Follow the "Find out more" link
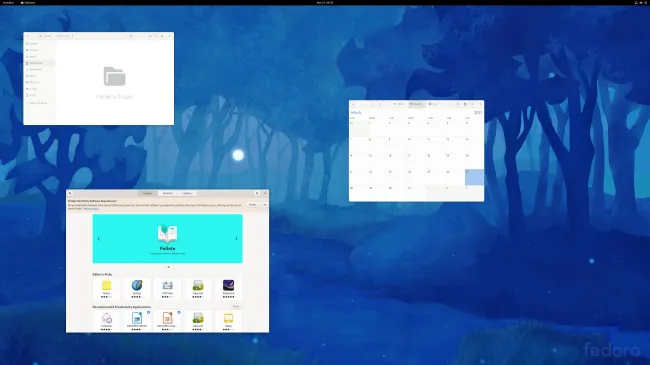Image resolution: width=650 pixels, height=365 pixels. [x=90, y=209]
